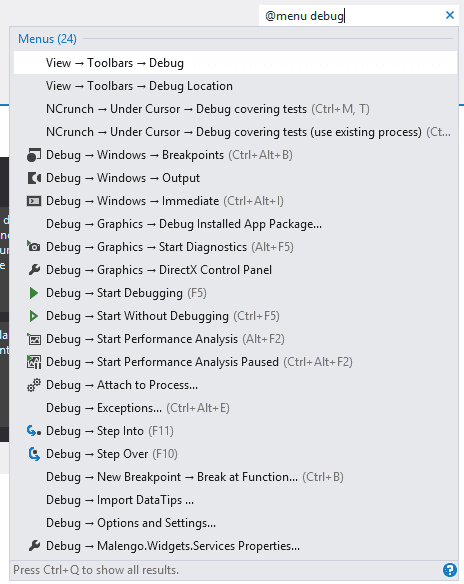Select View → Toolbars → Debug result
This screenshot has width=464, height=584.
[235, 63]
